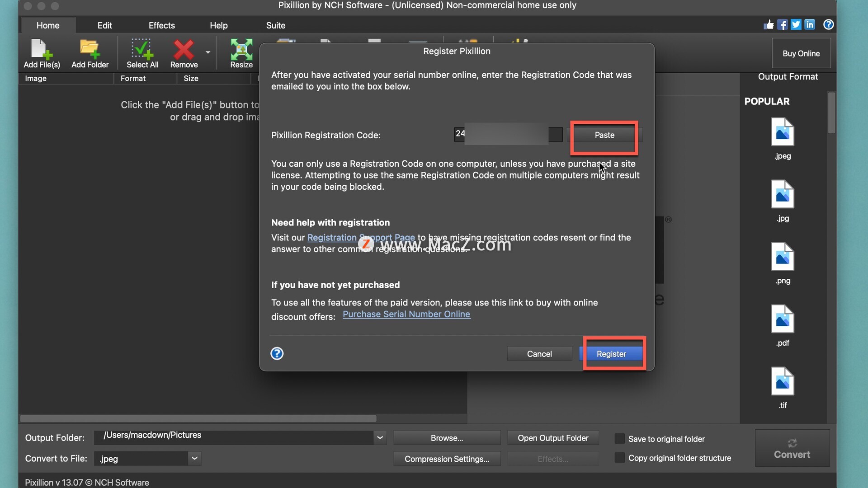Expand the Convert to File format dropdown
The image size is (868, 488).
point(194,458)
